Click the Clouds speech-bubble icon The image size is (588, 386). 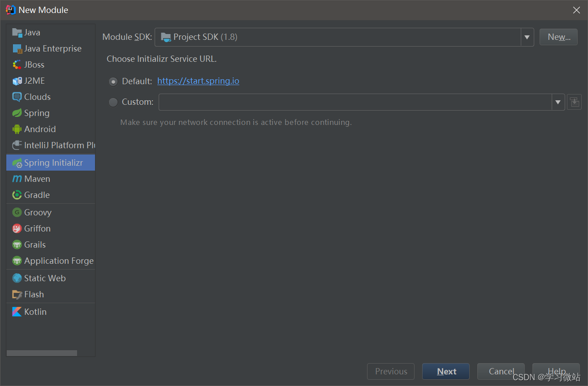tap(17, 97)
